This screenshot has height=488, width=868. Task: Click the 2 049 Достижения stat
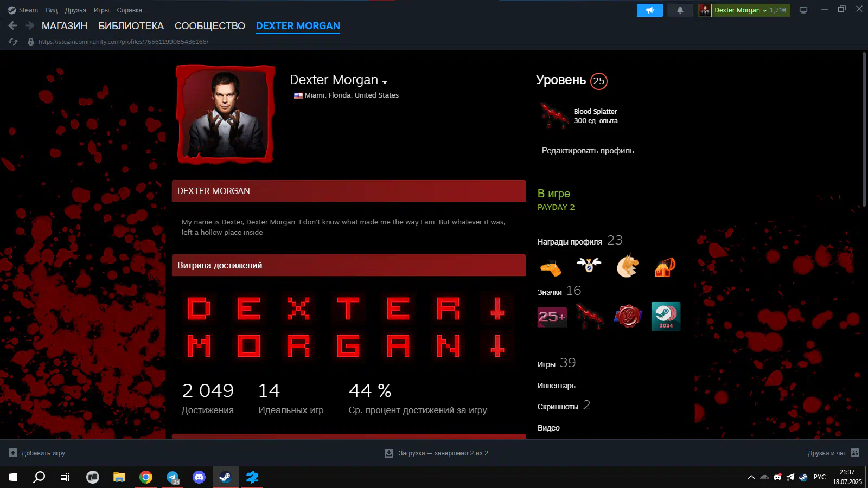click(208, 399)
